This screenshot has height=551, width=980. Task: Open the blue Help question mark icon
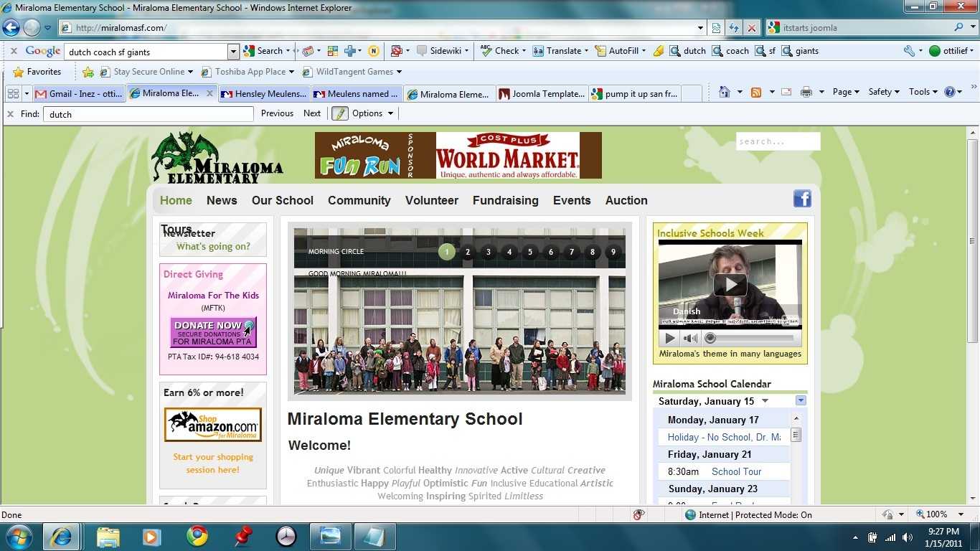(950, 92)
